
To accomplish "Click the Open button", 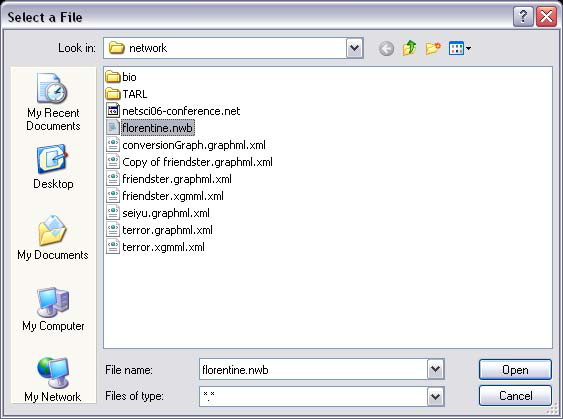I will tap(515, 370).
